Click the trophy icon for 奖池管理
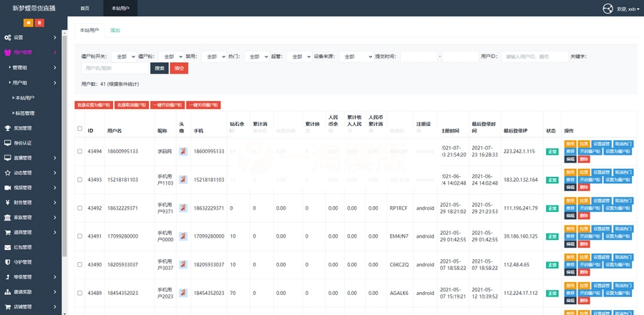Viewport: 644px width, 315px height. (x=8, y=128)
